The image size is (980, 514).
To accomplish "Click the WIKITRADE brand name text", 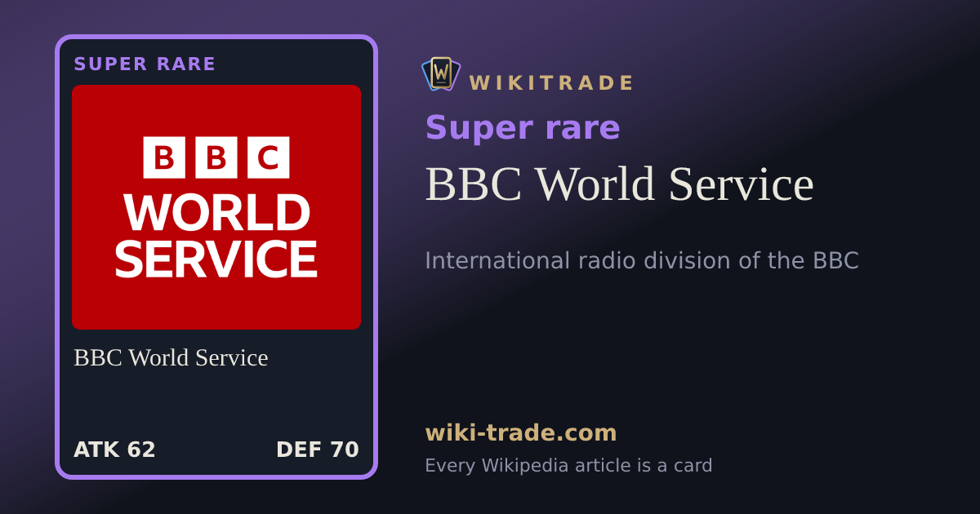I will (551, 83).
